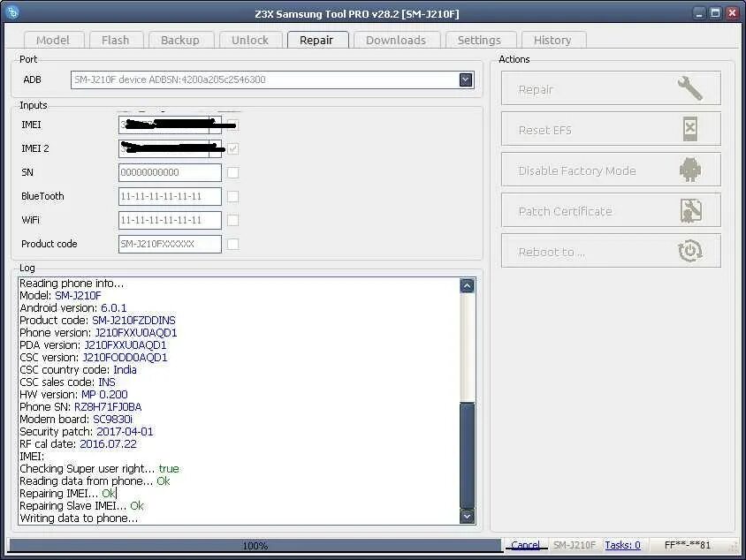This screenshot has width=746, height=560.
Task: Minimize the Z3X Samsung Tool window
Action: (699, 13)
